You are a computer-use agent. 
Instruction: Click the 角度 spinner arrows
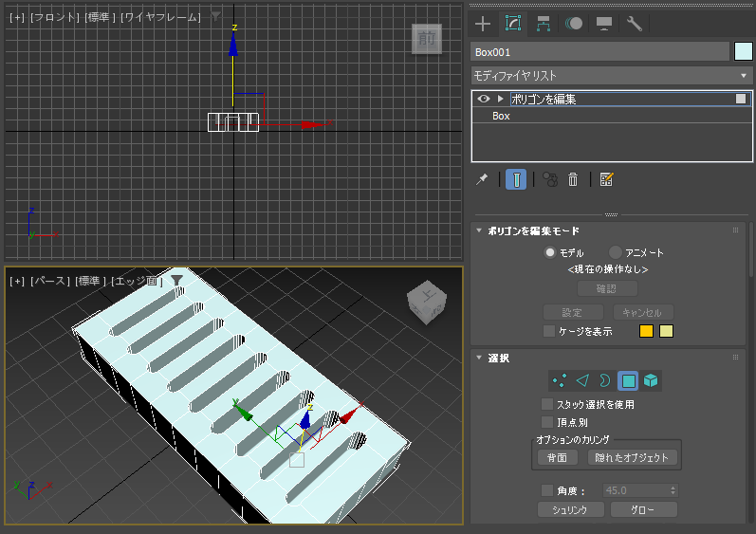coord(673,490)
